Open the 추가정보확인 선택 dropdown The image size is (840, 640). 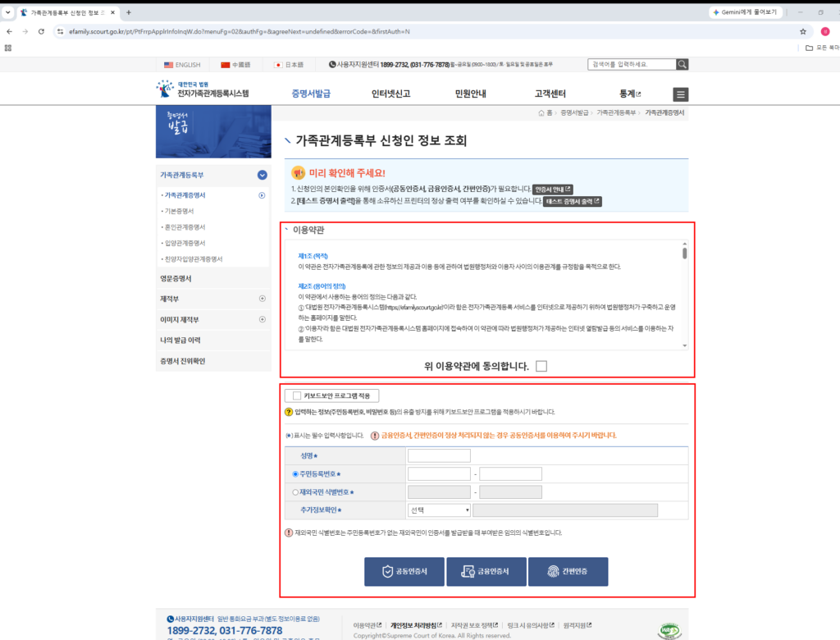click(x=439, y=510)
